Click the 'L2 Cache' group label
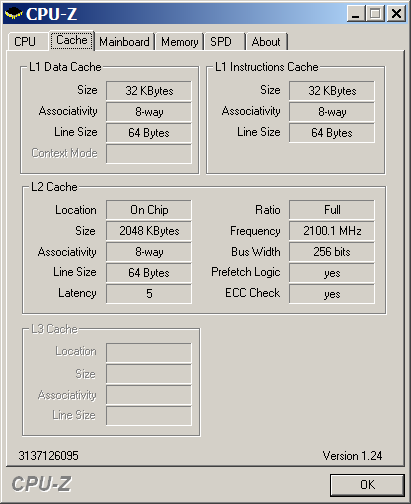 (x=54, y=187)
